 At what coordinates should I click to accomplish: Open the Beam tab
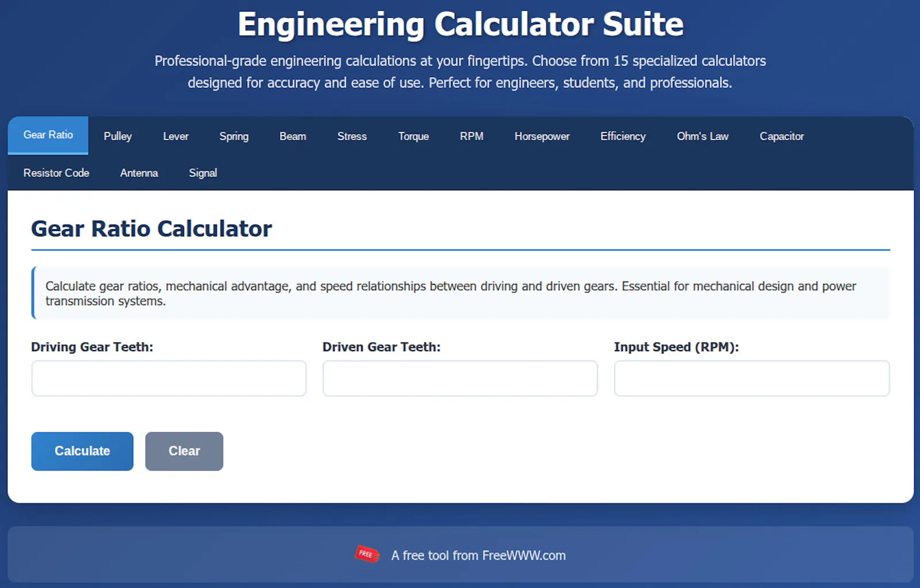tap(293, 136)
